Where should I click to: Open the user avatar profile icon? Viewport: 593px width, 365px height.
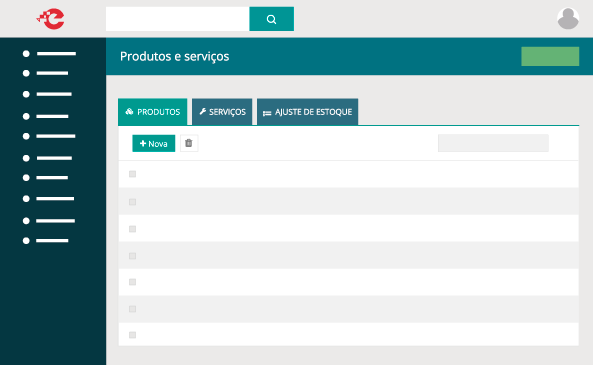click(x=568, y=19)
